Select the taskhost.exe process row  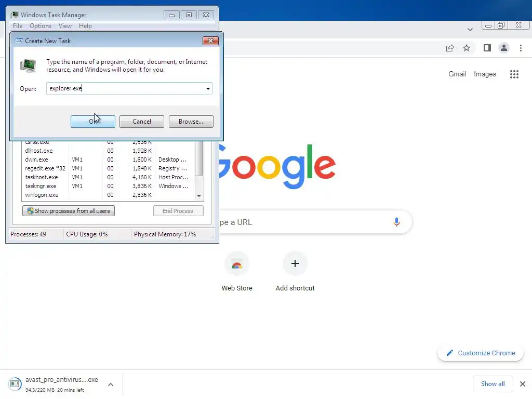tap(109, 177)
